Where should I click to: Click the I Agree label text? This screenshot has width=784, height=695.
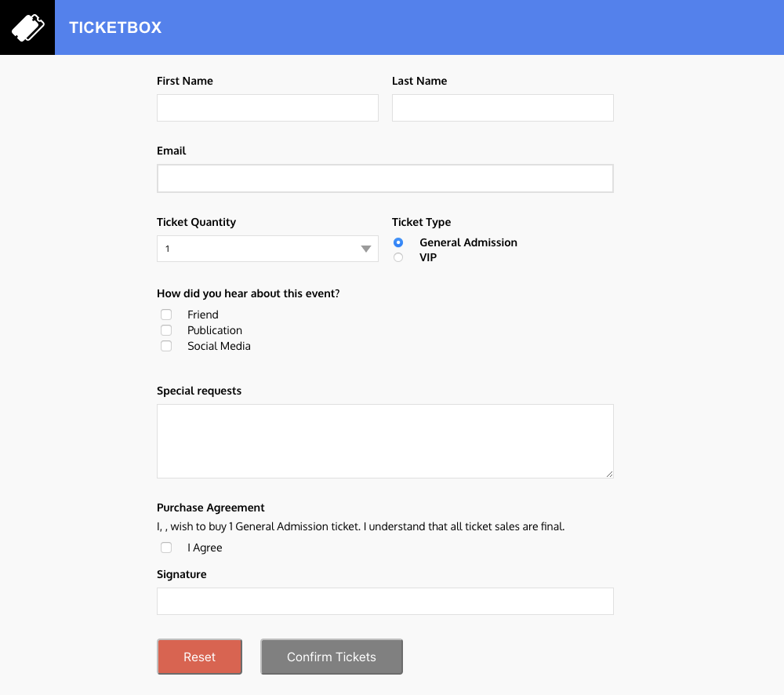coord(205,548)
